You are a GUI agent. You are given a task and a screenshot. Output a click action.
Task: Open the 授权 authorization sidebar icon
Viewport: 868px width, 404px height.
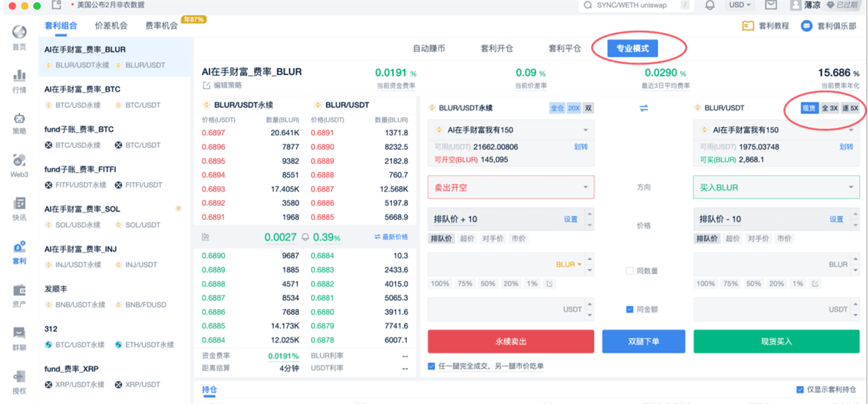tap(19, 377)
